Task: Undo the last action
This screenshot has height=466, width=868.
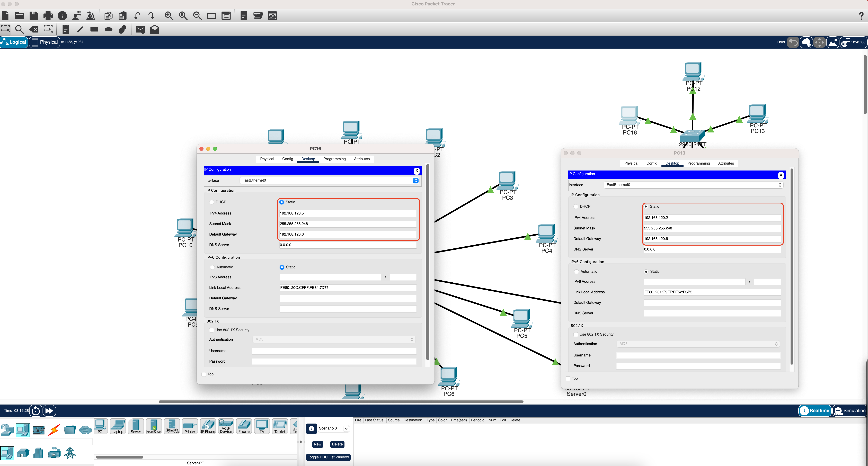Action: pyautogui.click(x=137, y=16)
